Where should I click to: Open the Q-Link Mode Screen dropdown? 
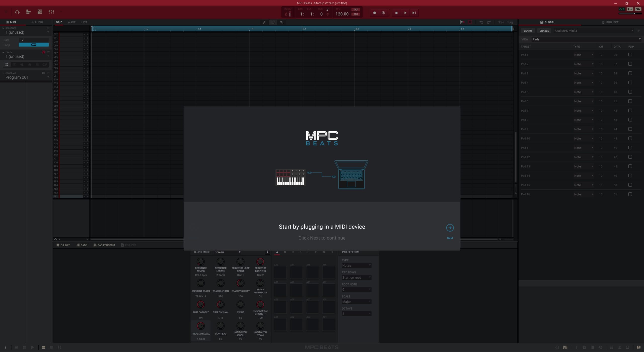click(227, 252)
